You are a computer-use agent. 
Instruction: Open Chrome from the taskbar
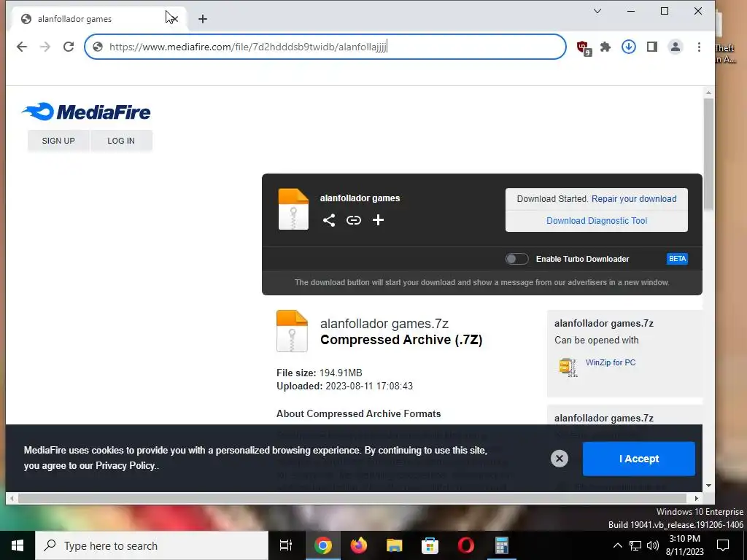coord(322,545)
